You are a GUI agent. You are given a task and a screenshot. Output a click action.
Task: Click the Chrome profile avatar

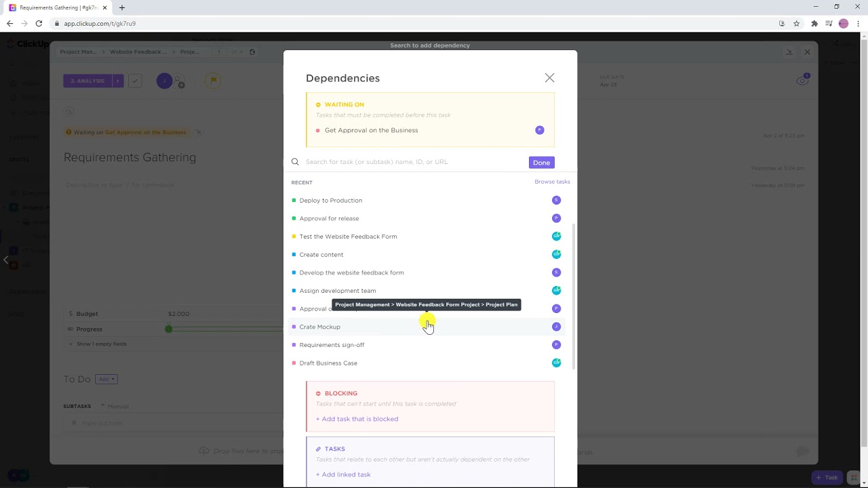pos(844,23)
